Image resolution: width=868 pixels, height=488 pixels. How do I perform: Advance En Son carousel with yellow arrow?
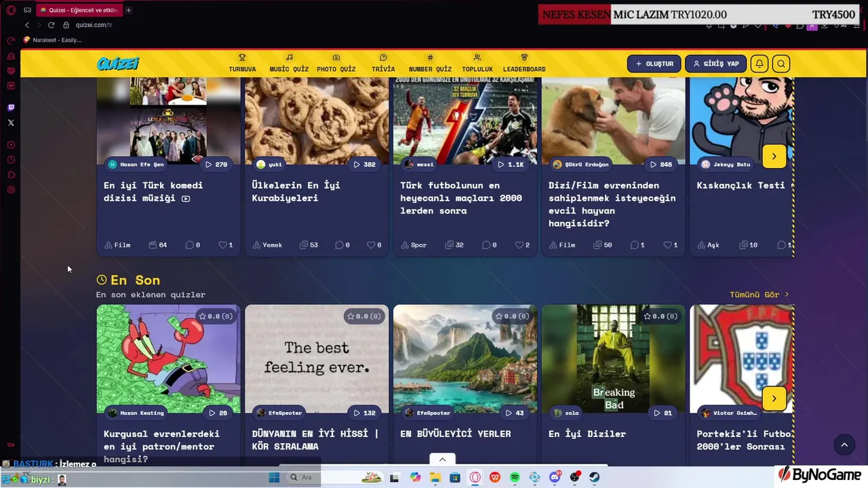tap(774, 399)
